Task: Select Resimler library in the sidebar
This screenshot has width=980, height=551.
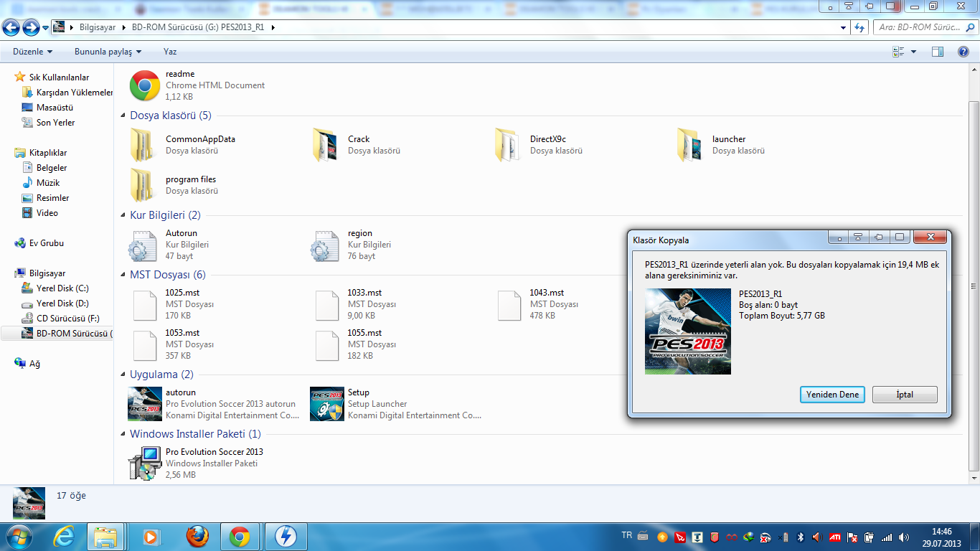Action: [46, 198]
